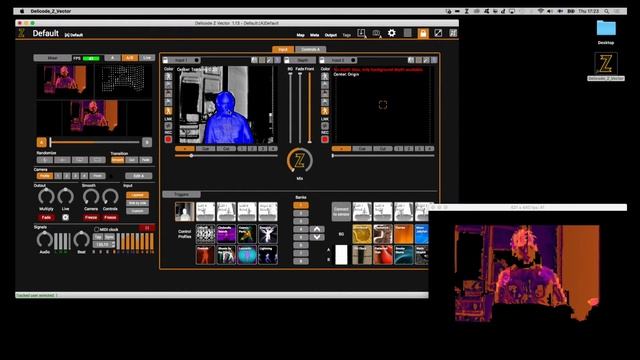Image resolution: width=640 pixels, height=360 pixels.
Task: Click the Freeze button under Camera knob
Action: click(91, 218)
